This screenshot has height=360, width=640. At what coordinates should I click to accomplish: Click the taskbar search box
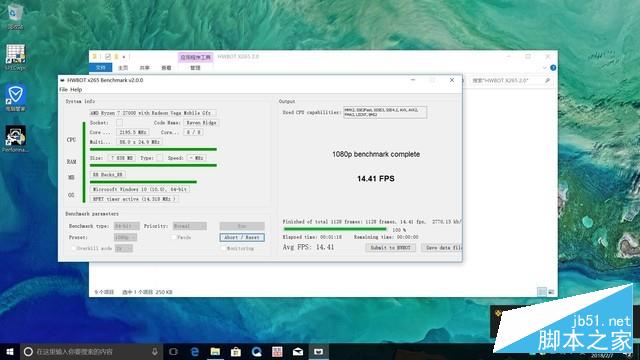[x=91, y=351]
